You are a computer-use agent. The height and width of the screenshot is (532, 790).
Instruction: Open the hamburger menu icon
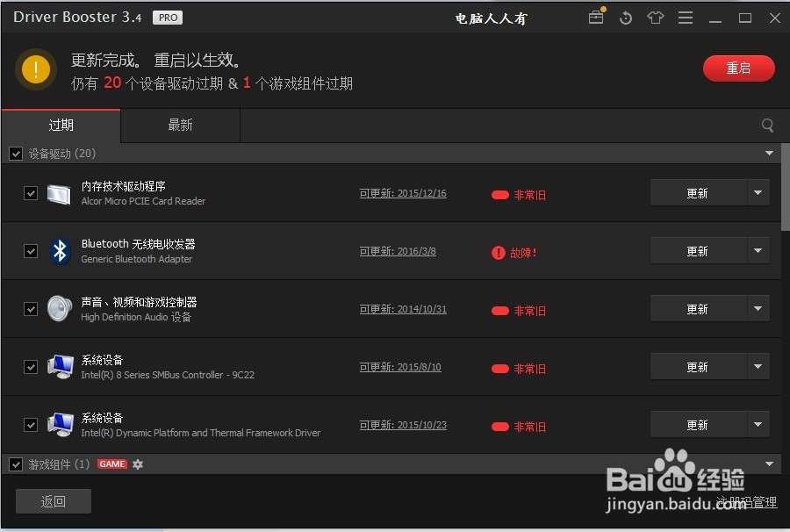pos(686,18)
